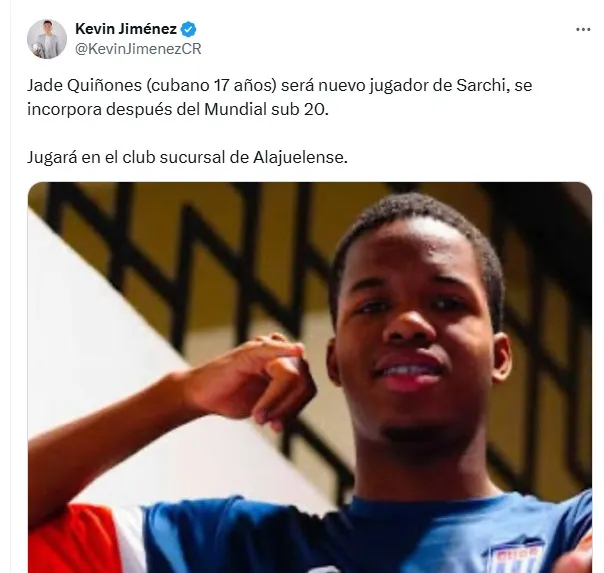
Task: Open the attached photo of the player
Action: 310,377
